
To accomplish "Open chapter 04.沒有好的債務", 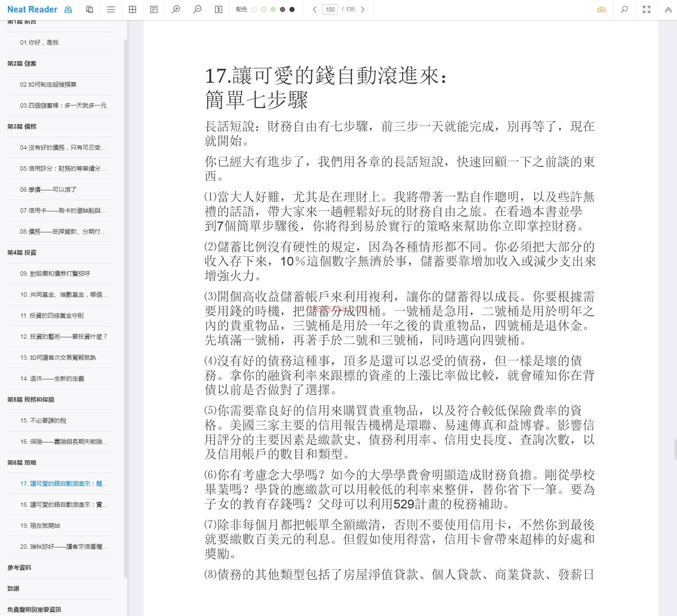I will [x=59, y=147].
